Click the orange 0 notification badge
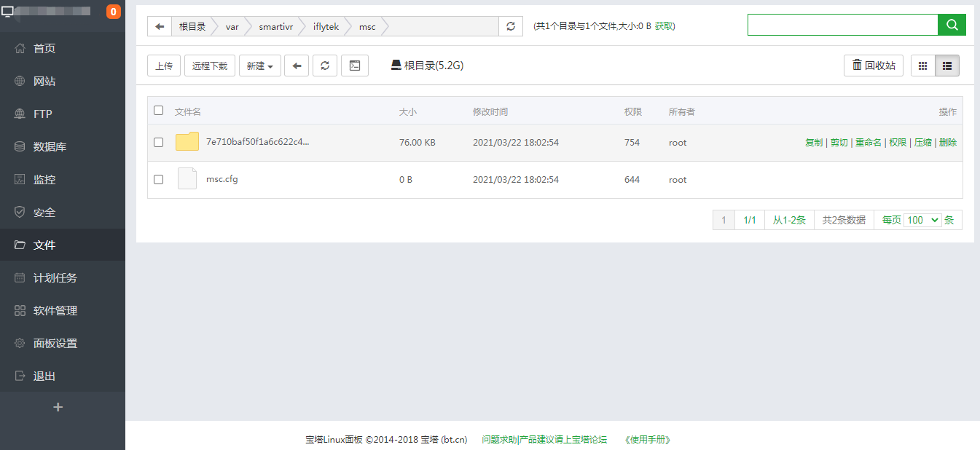The image size is (980, 450). (x=114, y=12)
